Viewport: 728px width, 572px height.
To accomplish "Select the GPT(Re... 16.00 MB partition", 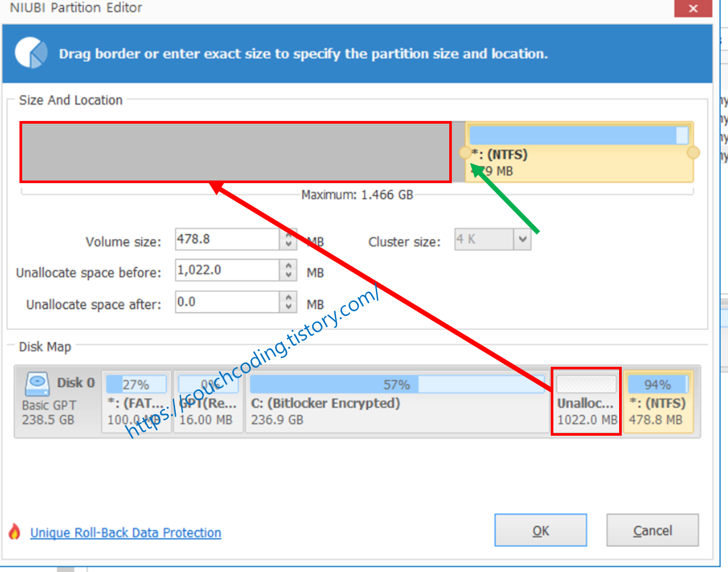I will click(x=208, y=402).
